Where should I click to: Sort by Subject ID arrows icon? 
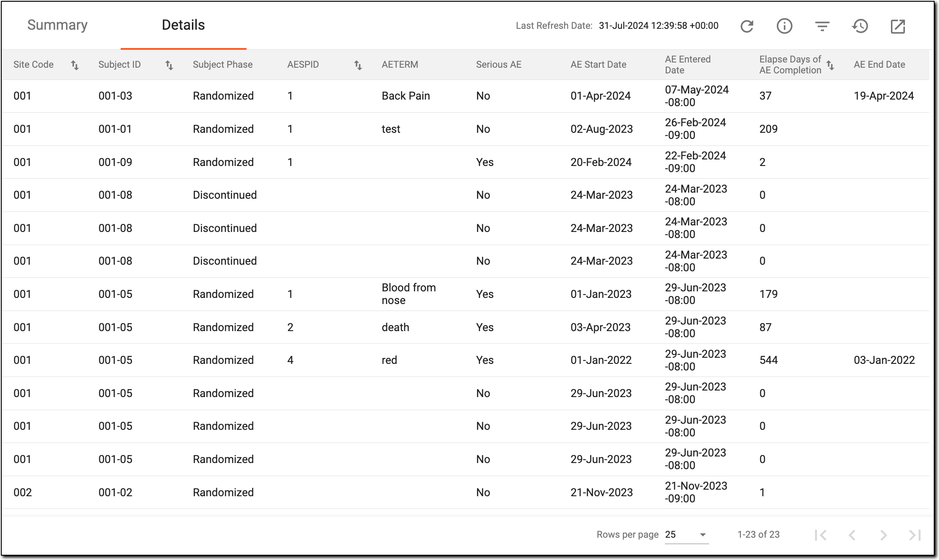coord(169,65)
